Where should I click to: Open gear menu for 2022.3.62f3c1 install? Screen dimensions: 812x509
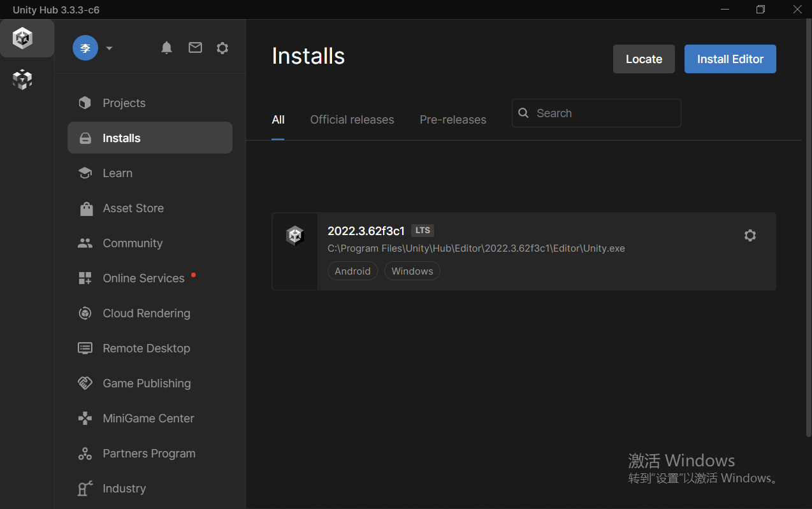[x=750, y=235]
